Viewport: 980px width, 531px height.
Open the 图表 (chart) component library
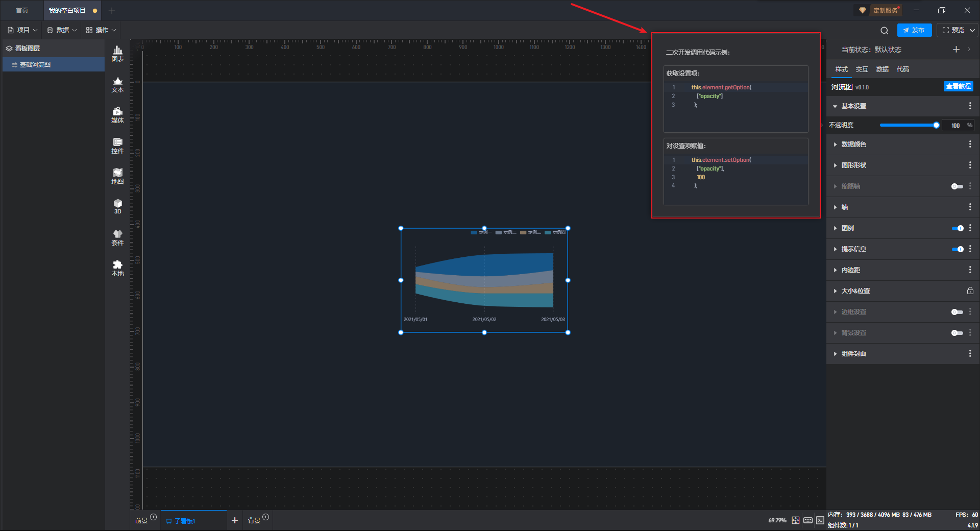point(117,53)
